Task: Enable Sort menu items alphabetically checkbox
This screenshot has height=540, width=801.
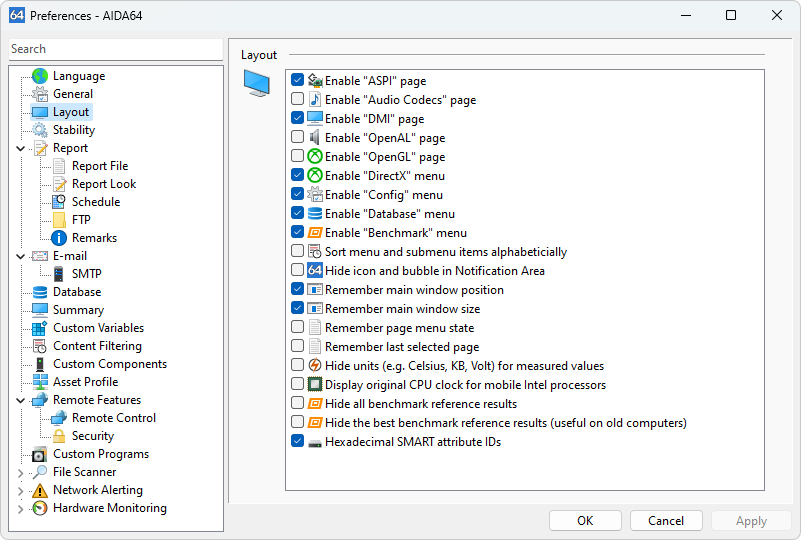Action: coord(297,251)
